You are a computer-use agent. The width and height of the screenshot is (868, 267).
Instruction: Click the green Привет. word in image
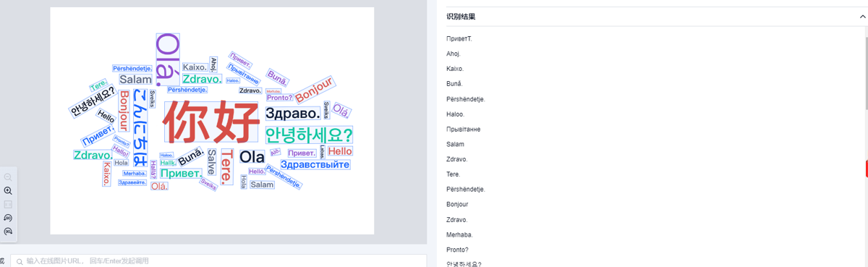[x=180, y=174]
